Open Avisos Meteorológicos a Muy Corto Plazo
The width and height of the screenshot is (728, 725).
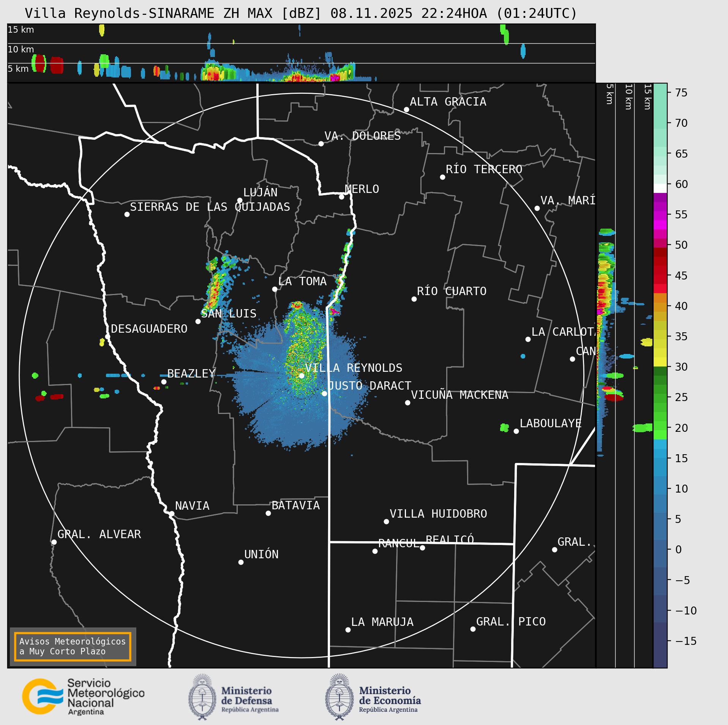click(73, 646)
